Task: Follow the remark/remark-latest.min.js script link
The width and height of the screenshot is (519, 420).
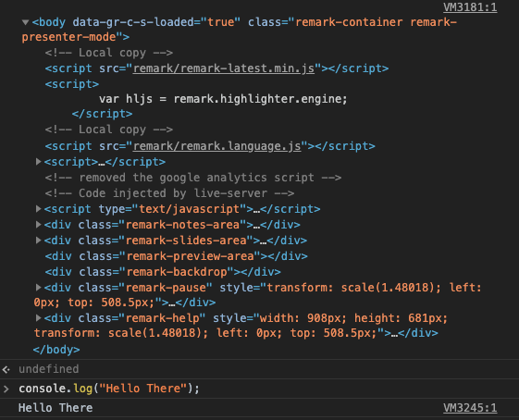Action: [x=224, y=68]
